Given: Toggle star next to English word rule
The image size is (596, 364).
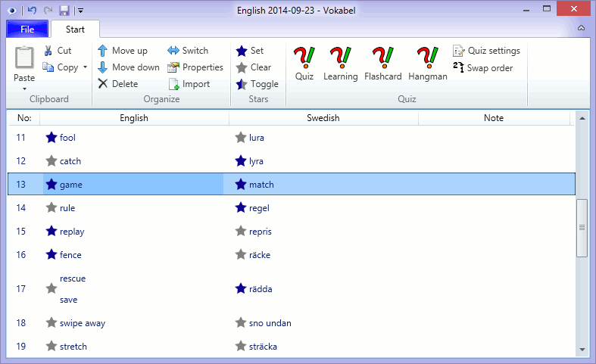Looking at the screenshot, I should [x=51, y=208].
